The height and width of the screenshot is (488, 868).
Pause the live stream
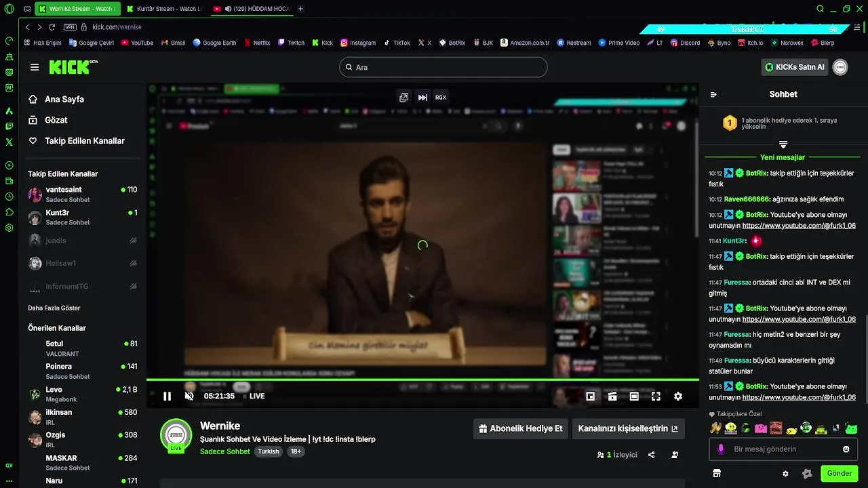tap(167, 396)
